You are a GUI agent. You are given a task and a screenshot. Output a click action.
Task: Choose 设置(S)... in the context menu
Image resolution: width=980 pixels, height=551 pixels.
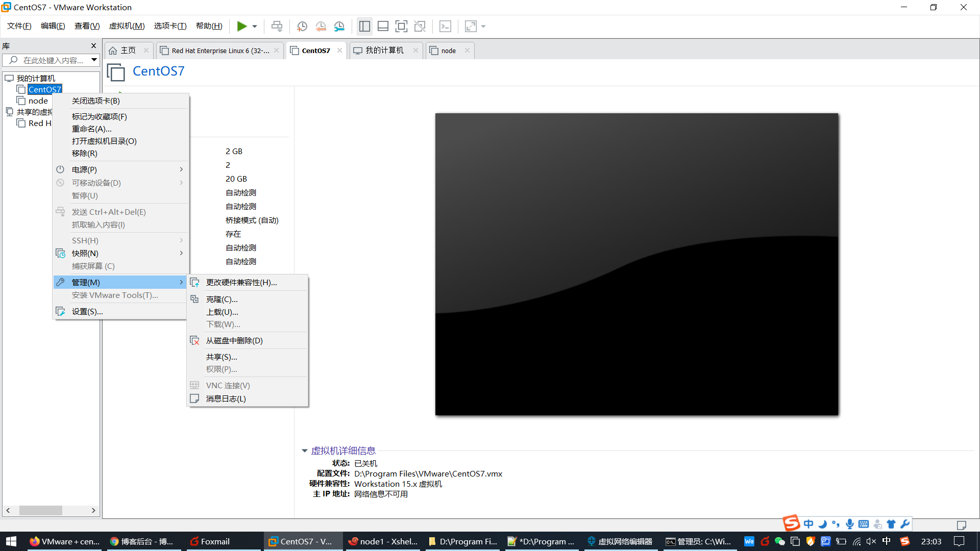[x=87, y=311]
